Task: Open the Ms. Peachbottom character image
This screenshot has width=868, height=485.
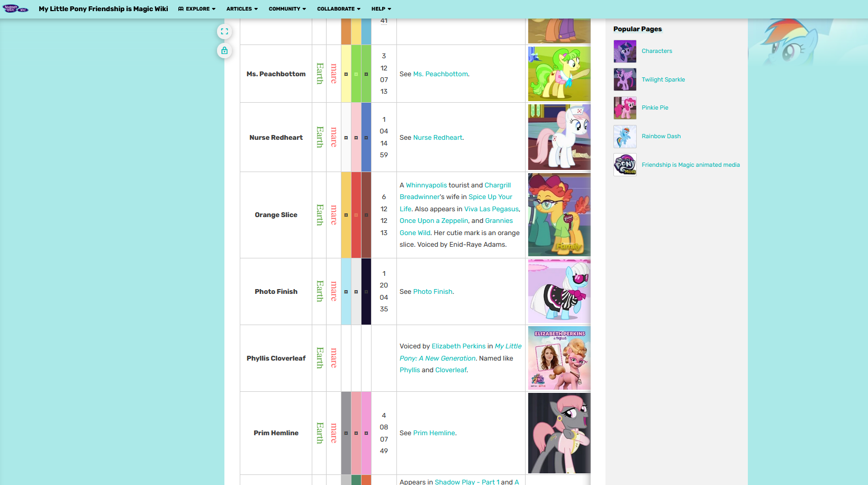Action: [x=559, y=74]
